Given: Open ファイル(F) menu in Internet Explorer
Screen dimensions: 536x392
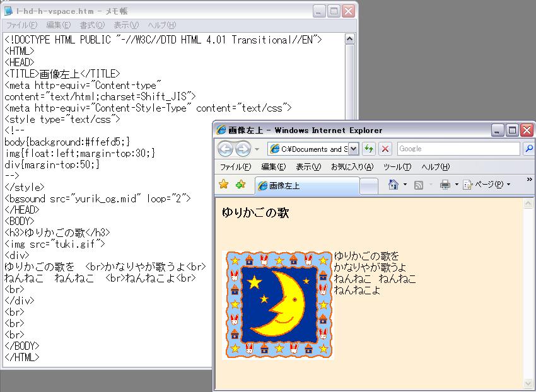Looking at the screenshot, I should click(x=235, y=167).
